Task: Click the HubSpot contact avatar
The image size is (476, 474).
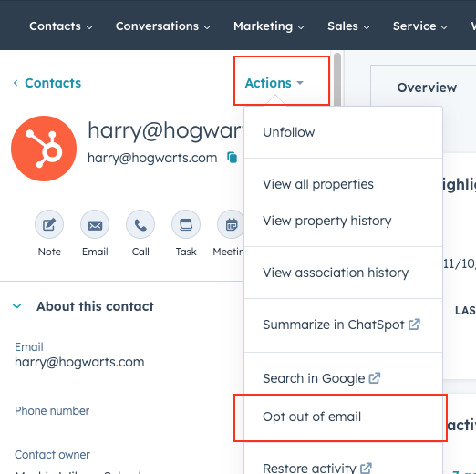Action: (x=44, y=149)
